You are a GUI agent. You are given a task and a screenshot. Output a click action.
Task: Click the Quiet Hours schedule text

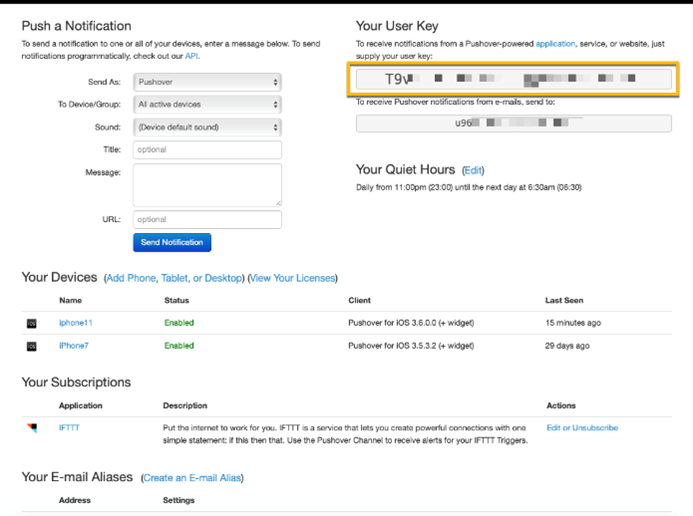(x=468, y=187)
